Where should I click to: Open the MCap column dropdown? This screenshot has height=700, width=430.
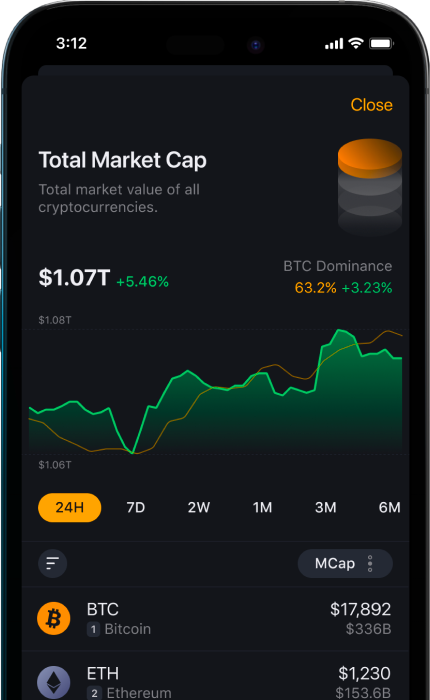(x=345, y=563)
